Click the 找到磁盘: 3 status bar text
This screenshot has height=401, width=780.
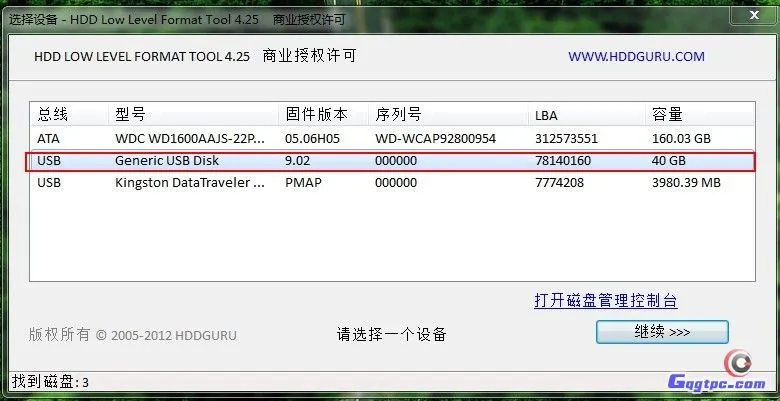pyautogui.click(x=50, y=382)
